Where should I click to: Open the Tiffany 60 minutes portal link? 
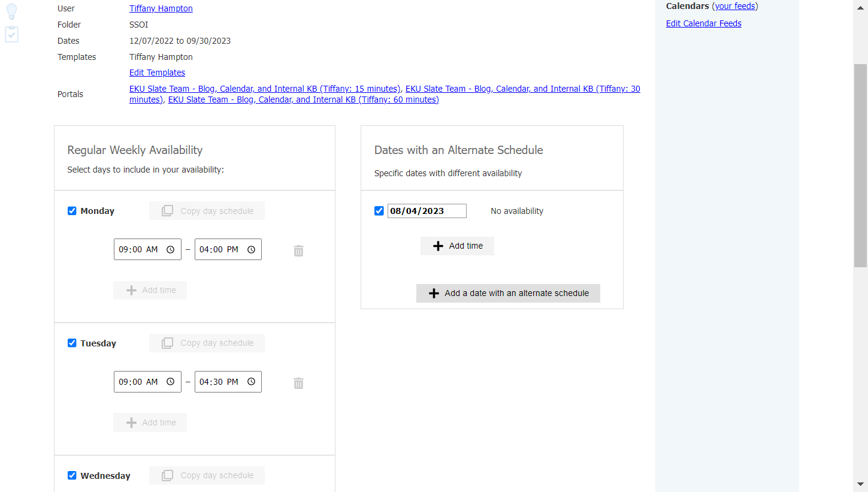(x=304, y=99)
